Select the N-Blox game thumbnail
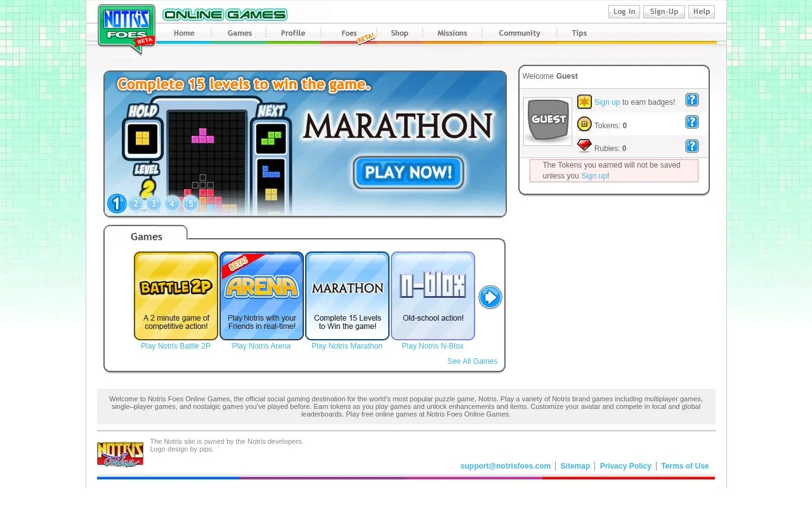 [x=433, y=296]
